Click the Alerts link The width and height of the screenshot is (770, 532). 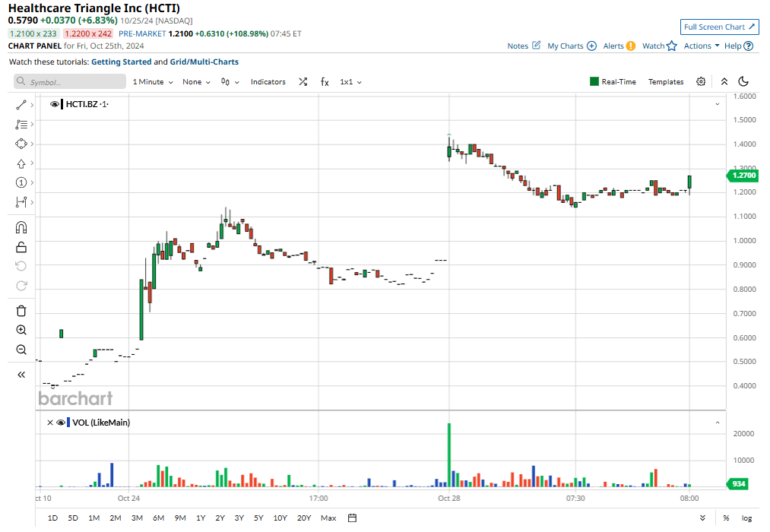click(613, 46)
